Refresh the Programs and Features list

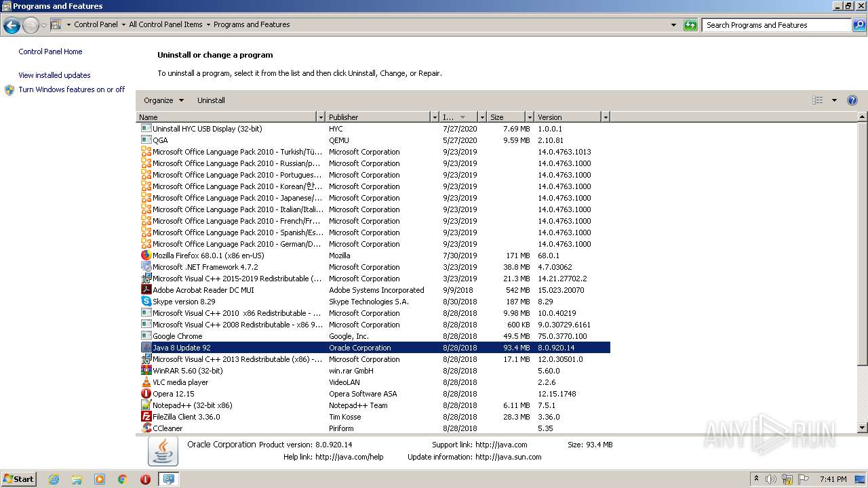point(690,25)
